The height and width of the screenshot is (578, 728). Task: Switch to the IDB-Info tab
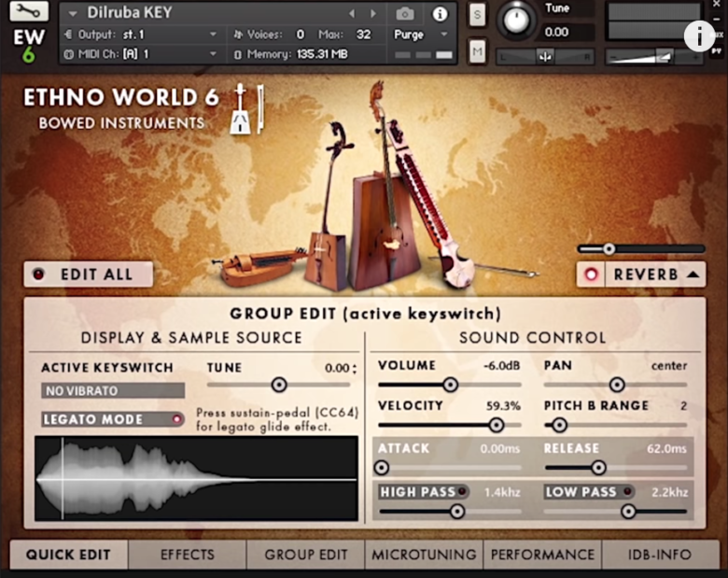[x=660, y=555]
